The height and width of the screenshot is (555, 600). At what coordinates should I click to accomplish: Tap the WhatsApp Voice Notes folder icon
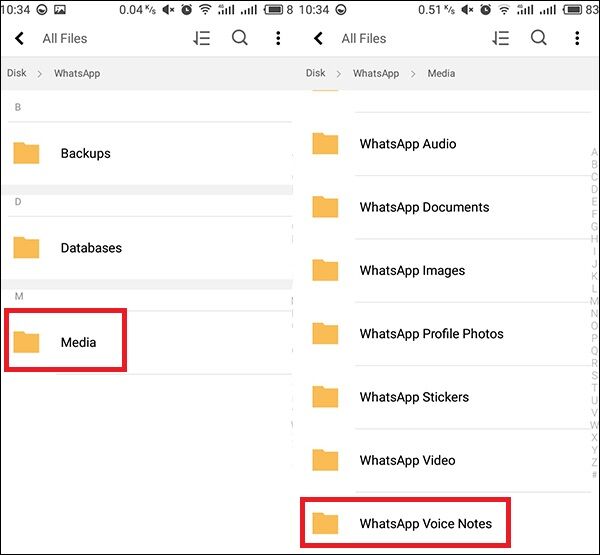(x=325, y=523)
